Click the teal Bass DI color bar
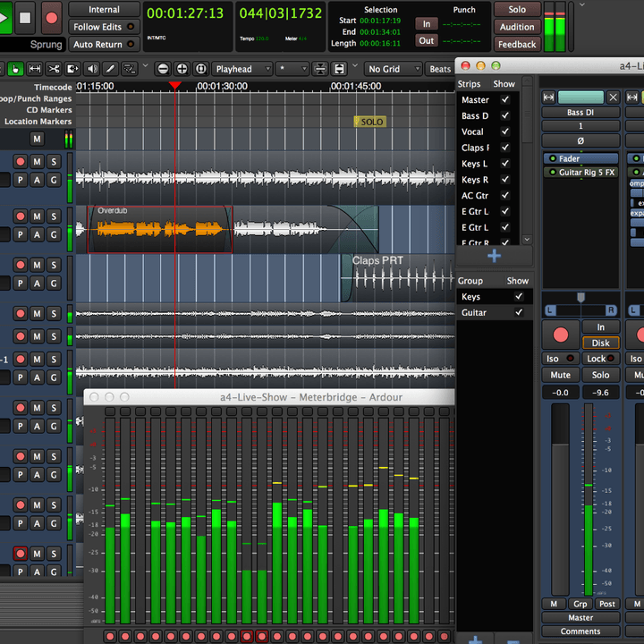This screenshot has height=644, width=644. coord(580,97)
